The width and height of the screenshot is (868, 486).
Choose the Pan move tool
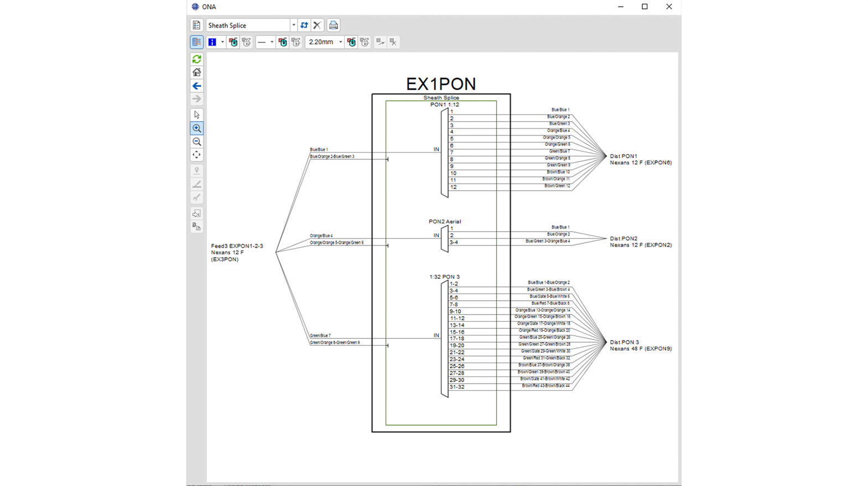[196, 155]
